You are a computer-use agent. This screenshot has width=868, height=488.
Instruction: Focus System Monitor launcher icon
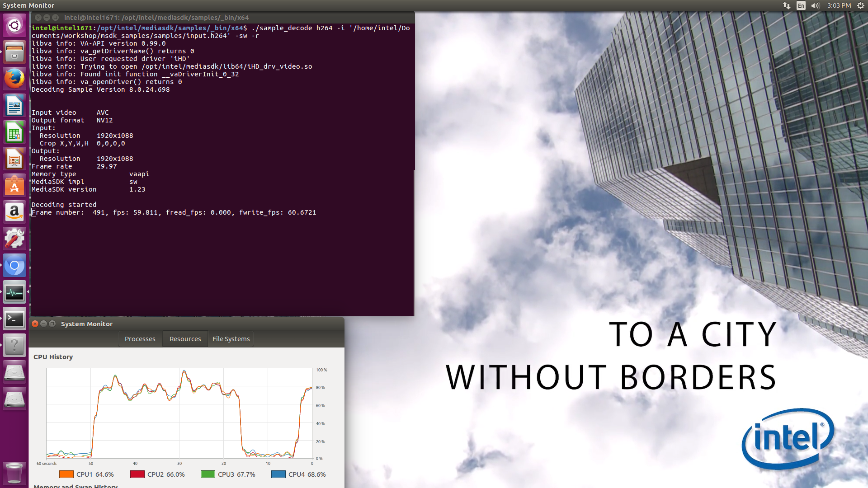coord(14,292)
